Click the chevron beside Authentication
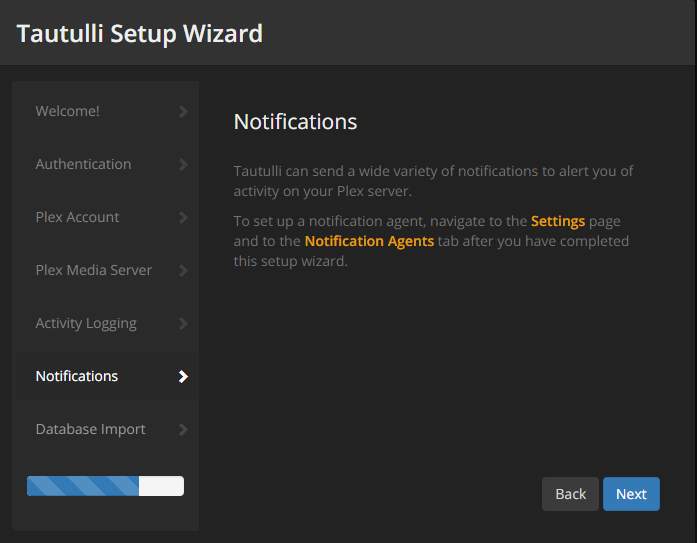The width and height of the screenshot is (697, 543). [x=183, y=164]
